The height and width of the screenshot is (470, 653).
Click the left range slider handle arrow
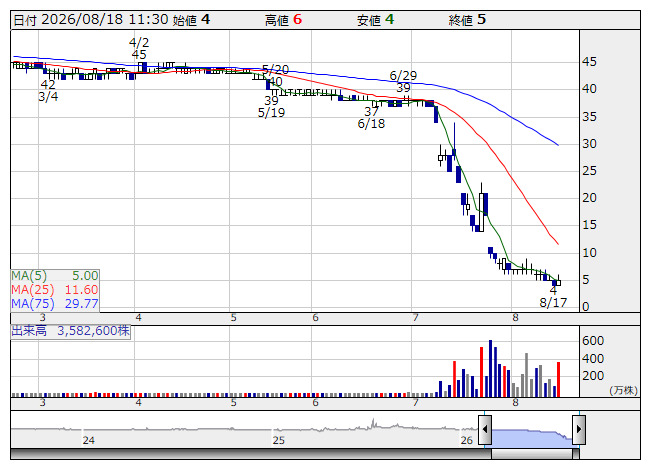[x=485, y=429]
